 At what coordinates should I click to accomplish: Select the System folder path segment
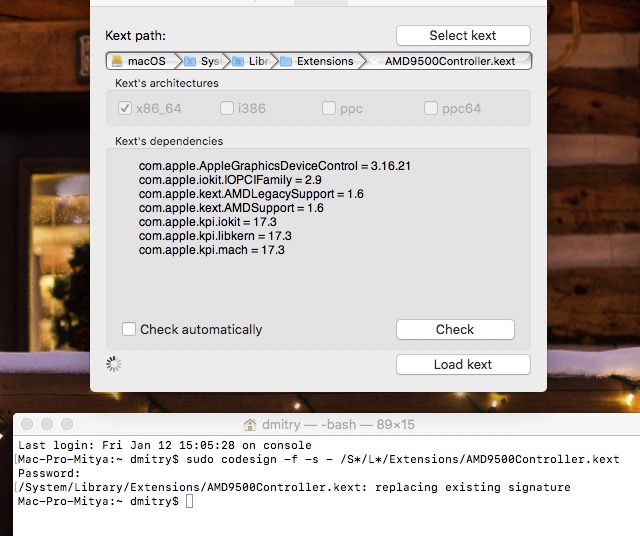[x=203, y=61]
